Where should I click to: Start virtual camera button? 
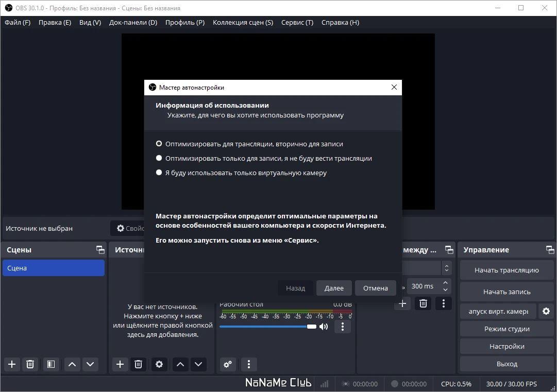click(x=498, y=312)
